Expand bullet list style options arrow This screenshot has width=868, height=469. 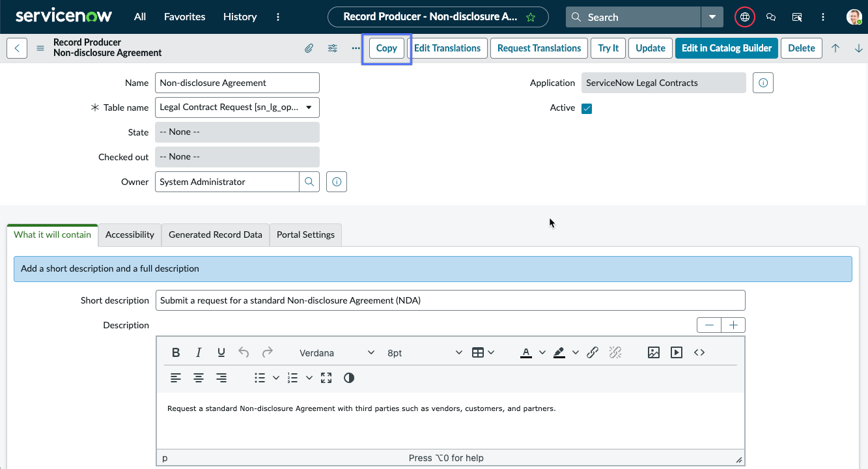(x=276, y=378)
